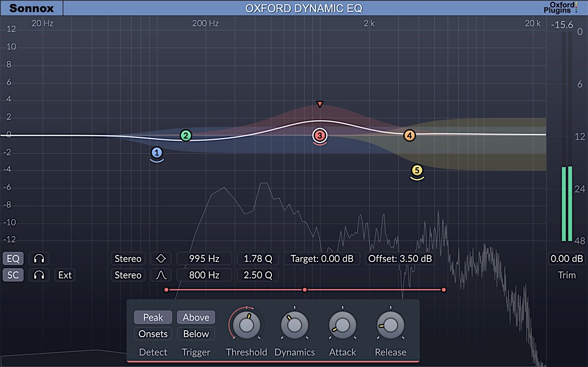
Task: Enable Ext external sidechain
Action: [65, 275]
